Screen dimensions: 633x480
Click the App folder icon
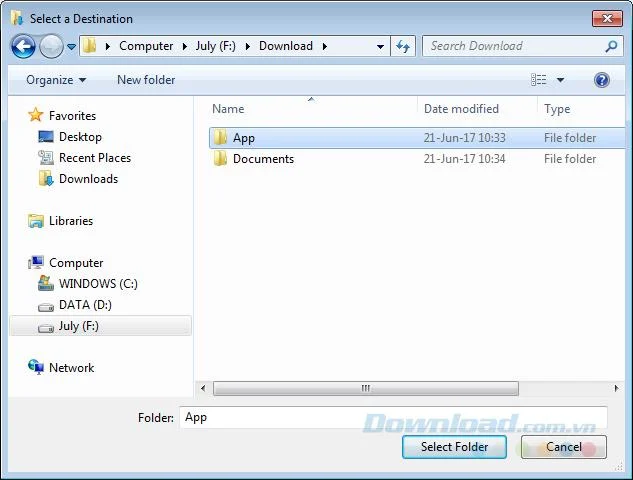[220, 138]
